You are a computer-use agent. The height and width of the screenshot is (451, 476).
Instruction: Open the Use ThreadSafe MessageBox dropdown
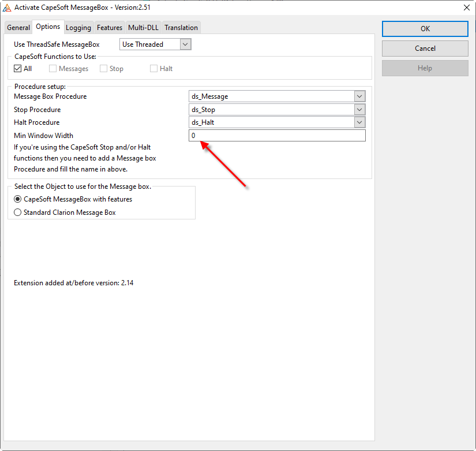(185, 44)
